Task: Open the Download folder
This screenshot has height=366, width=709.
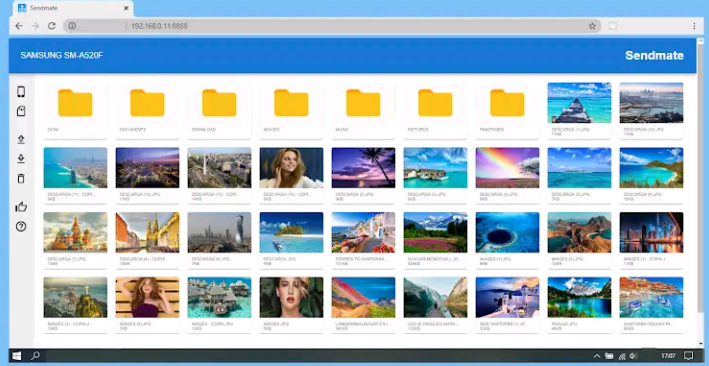Action: 219,110
